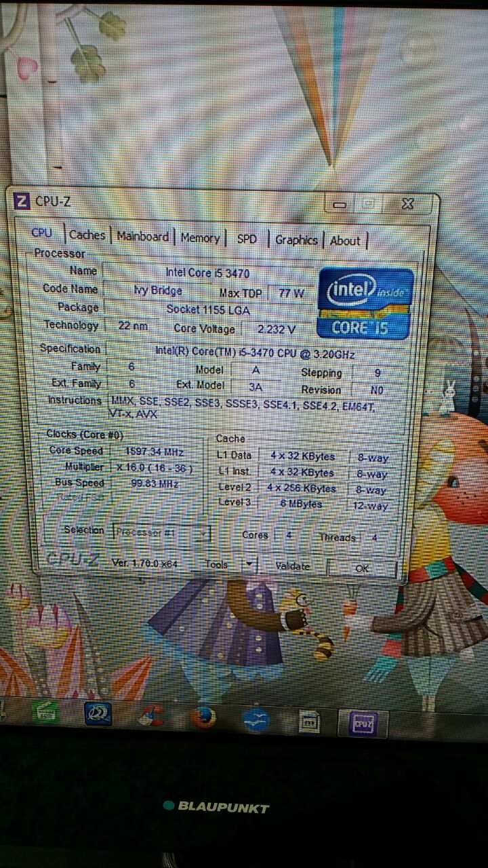488x868 pixels.
Task: Click the '77 W' Max TDP value
Action: click(x=291, y=294)
